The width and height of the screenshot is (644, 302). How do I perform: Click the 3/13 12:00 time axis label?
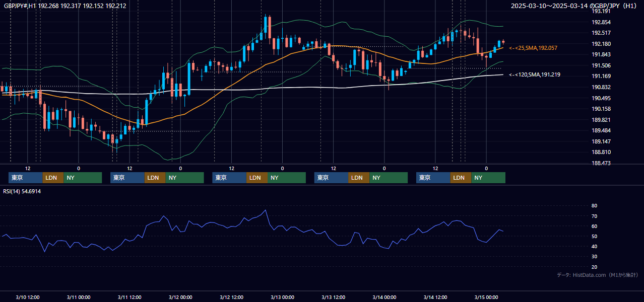point(333,297)
